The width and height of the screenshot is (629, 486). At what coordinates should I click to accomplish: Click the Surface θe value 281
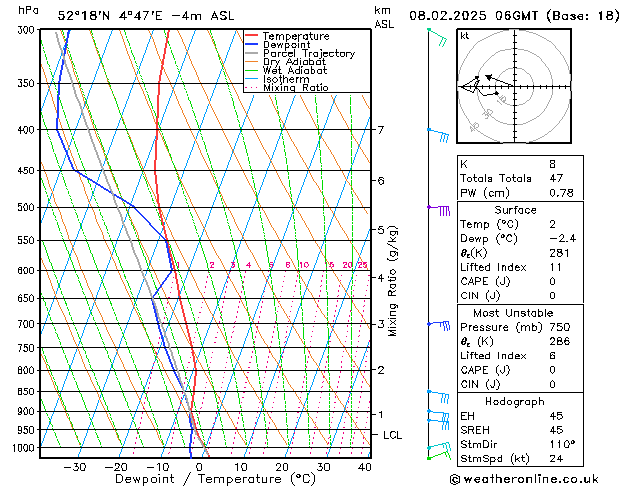coord(559,253)
